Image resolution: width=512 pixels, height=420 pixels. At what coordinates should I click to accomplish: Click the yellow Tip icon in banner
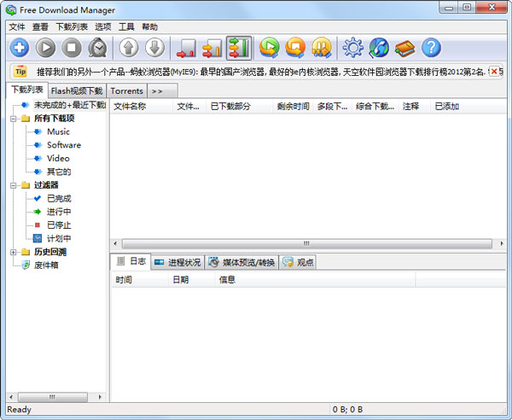coord(20,71)
